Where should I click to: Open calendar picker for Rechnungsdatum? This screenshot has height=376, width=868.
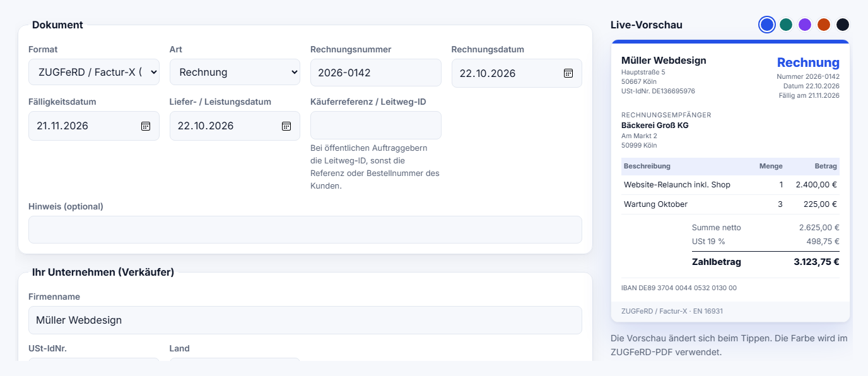(568, 73)
